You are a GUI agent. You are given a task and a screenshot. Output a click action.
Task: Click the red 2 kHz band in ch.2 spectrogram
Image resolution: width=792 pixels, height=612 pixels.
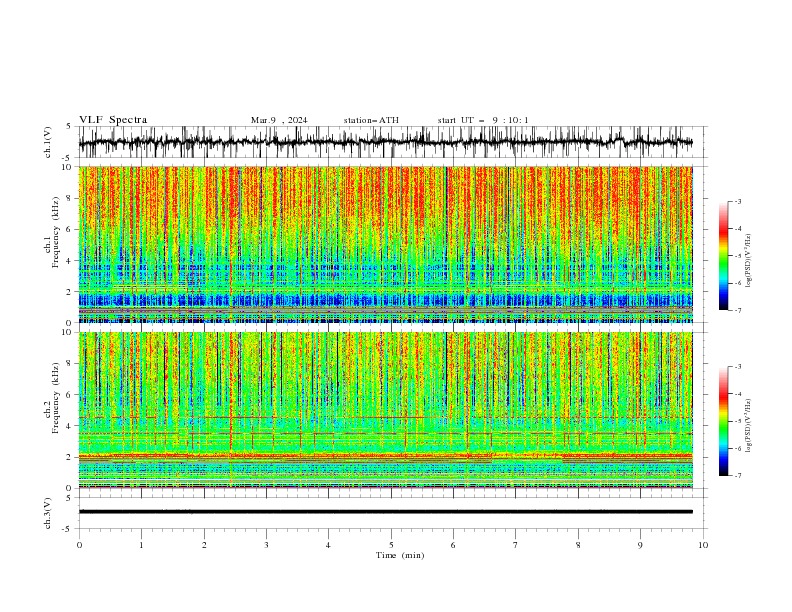385,456
